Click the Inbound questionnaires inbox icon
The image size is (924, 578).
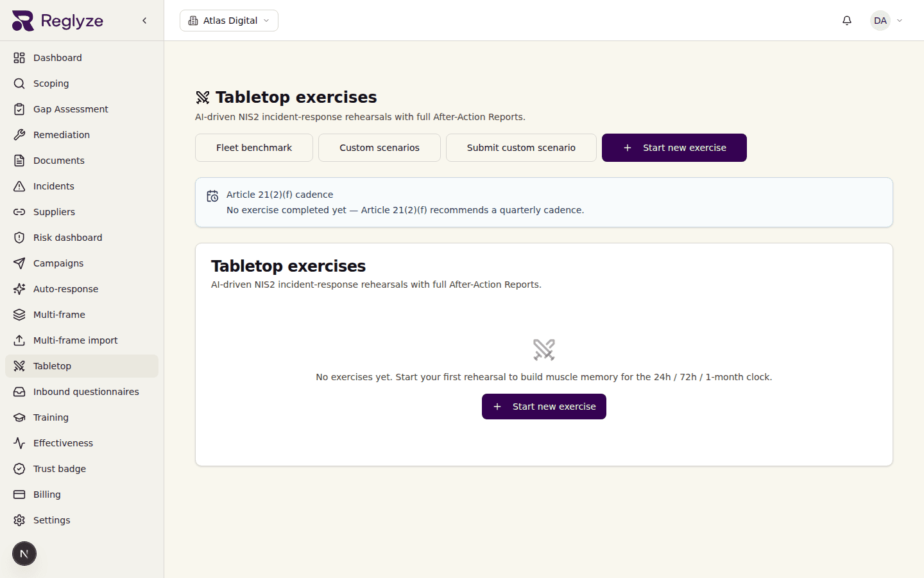point(19,392)
